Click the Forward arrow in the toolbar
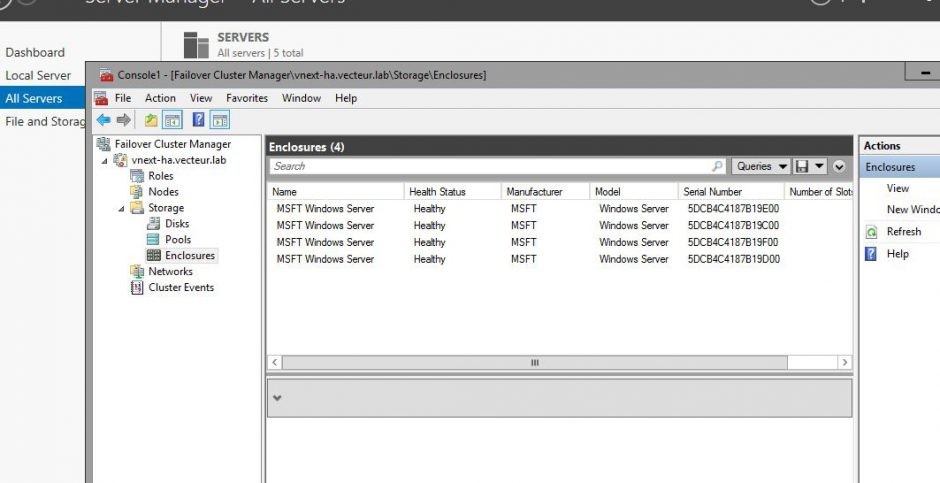The height and width of the screenshot is (483, 940). [x=123, y=120]
